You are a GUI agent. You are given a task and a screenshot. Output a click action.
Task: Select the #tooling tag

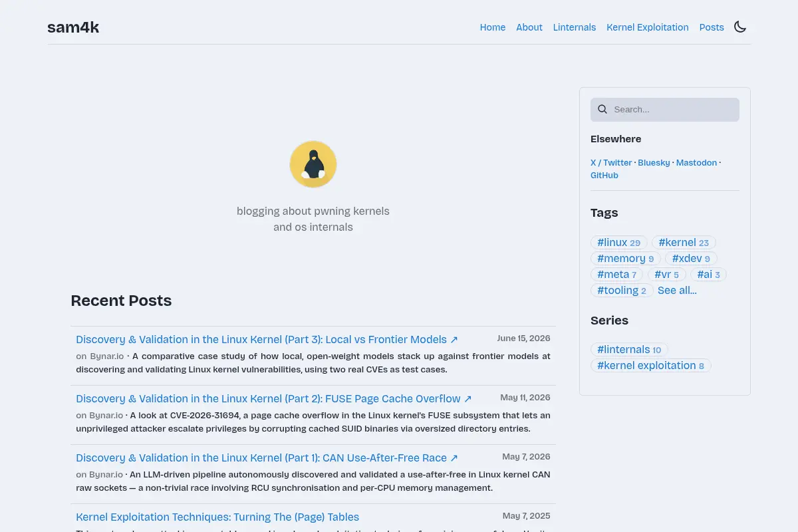pyautogui.click(x=622, y=291)
